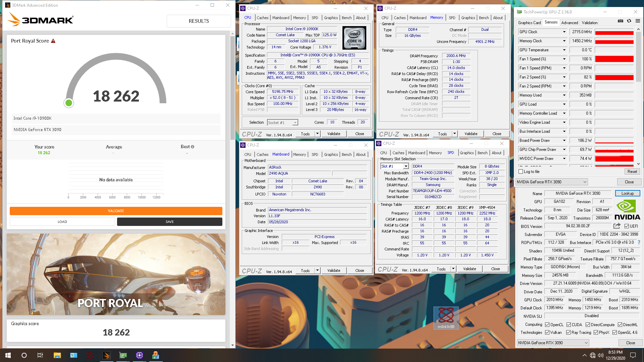
Task: Show hidden system tray icons
Action: [584, 355]
